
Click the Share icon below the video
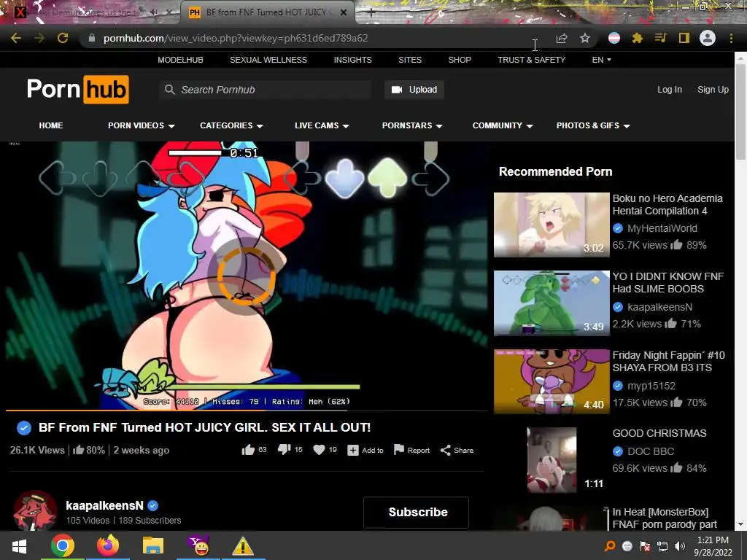pyautogui.click(x=446, y=450)
